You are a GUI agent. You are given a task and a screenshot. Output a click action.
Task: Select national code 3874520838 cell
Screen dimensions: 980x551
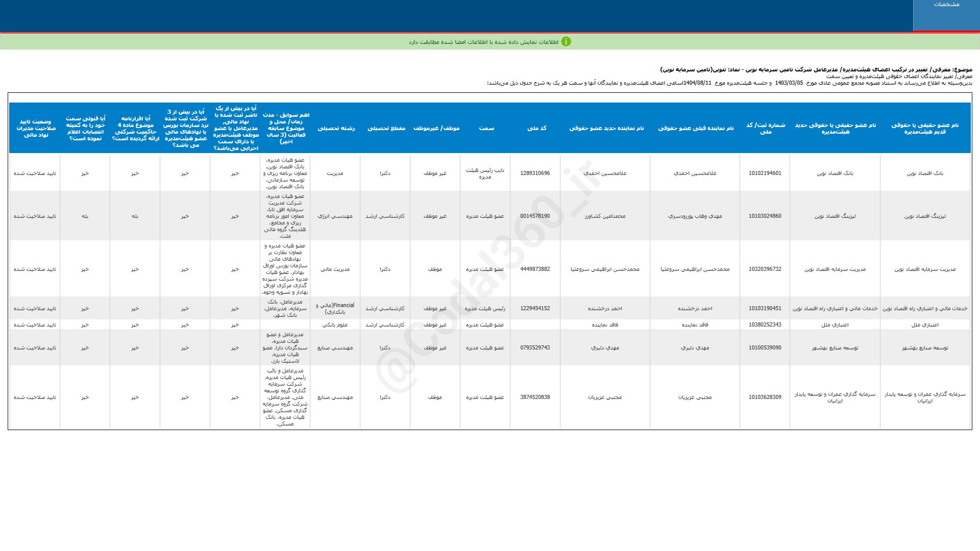(x=535, y=397)
